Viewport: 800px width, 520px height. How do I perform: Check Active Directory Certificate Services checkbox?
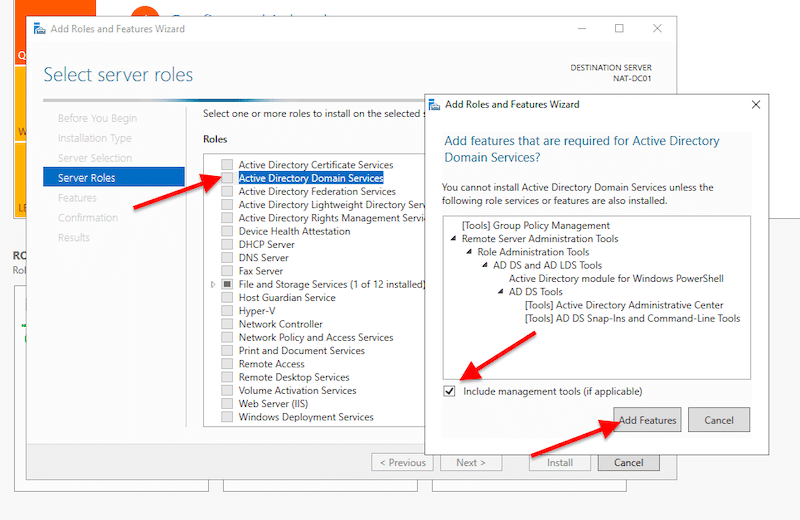tap(227, 165)
